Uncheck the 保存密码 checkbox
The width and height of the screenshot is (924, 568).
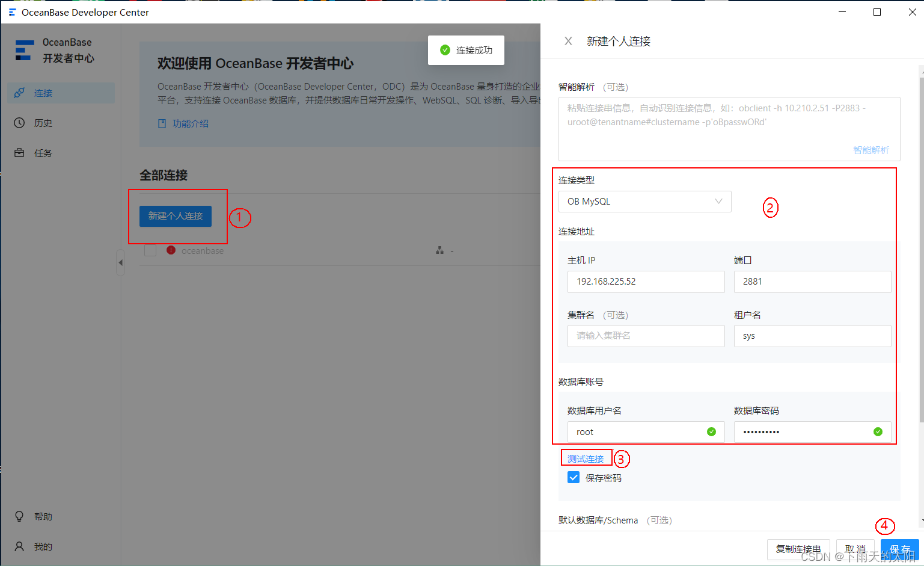click(x=574, y=477)
